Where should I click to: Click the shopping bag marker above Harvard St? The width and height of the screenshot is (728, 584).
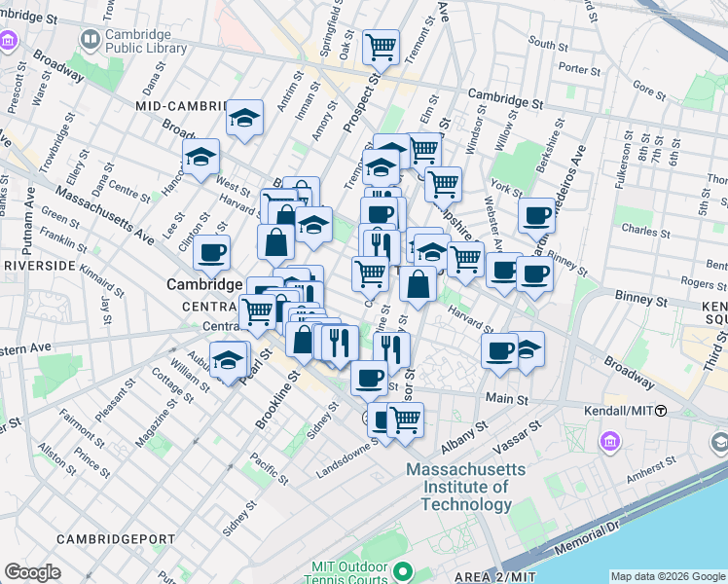coord(418,284)
